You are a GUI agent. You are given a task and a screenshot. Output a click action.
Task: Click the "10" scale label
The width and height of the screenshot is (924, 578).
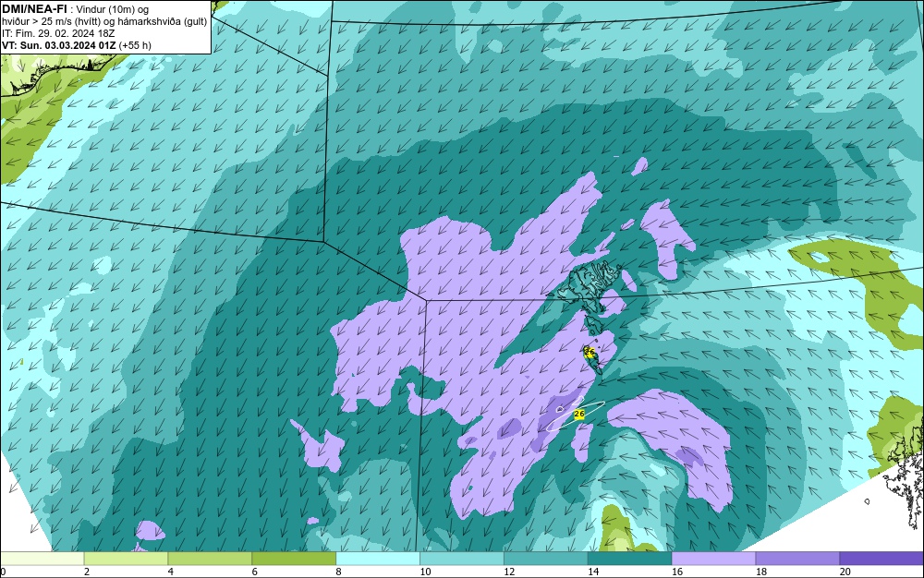point(425,572)
